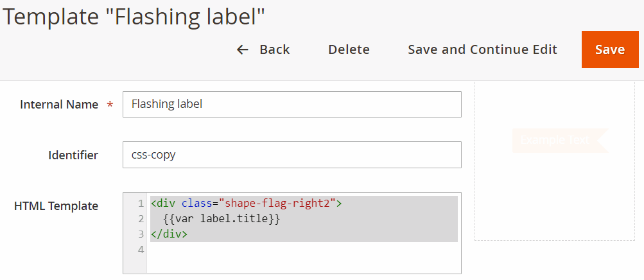This screenshot has height=280, width=644.
Task: Click into the Identifier field
Action: [292, 155]
